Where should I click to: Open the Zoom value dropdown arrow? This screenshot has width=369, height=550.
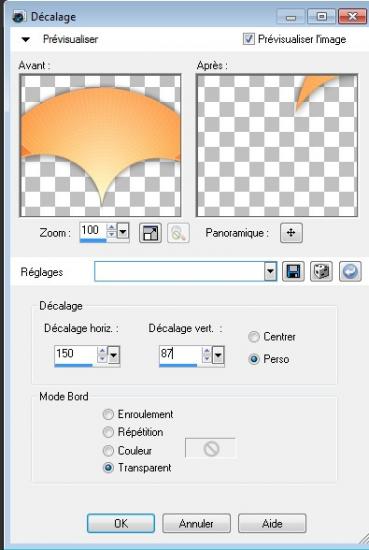(x=123, y=231)
